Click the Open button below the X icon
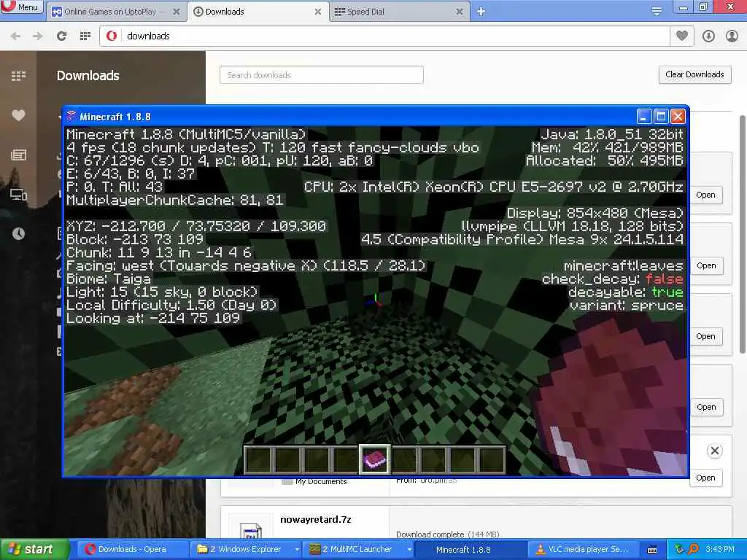 point(705,478)
